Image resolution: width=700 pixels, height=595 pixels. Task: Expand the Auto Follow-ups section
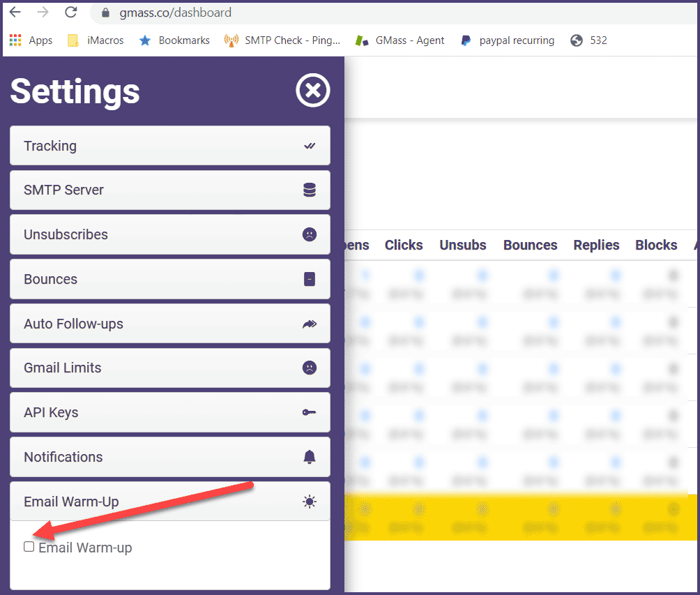pos(170,324)
